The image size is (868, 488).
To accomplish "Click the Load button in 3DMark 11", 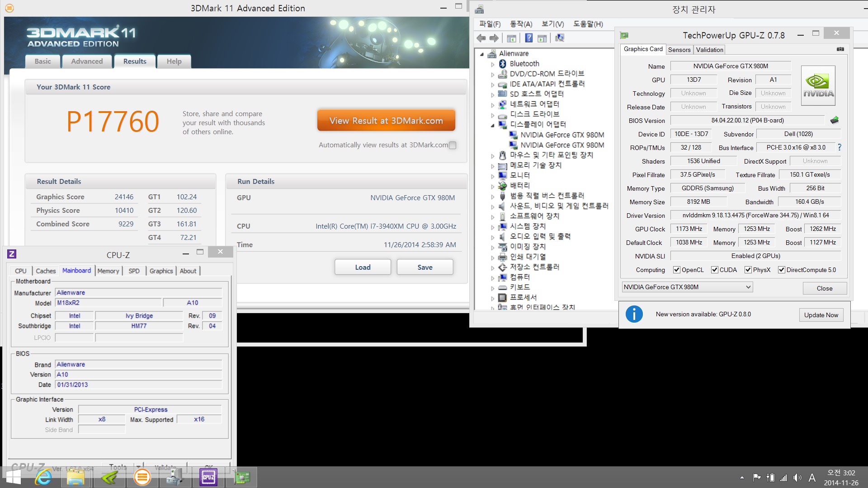I will [x=363, y=267].
